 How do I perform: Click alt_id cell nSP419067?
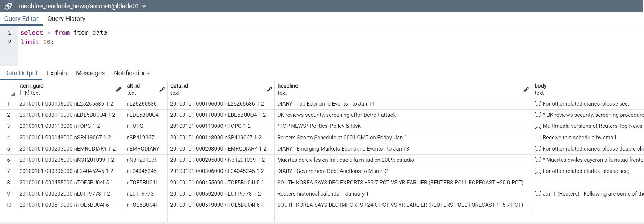point(146,138)
